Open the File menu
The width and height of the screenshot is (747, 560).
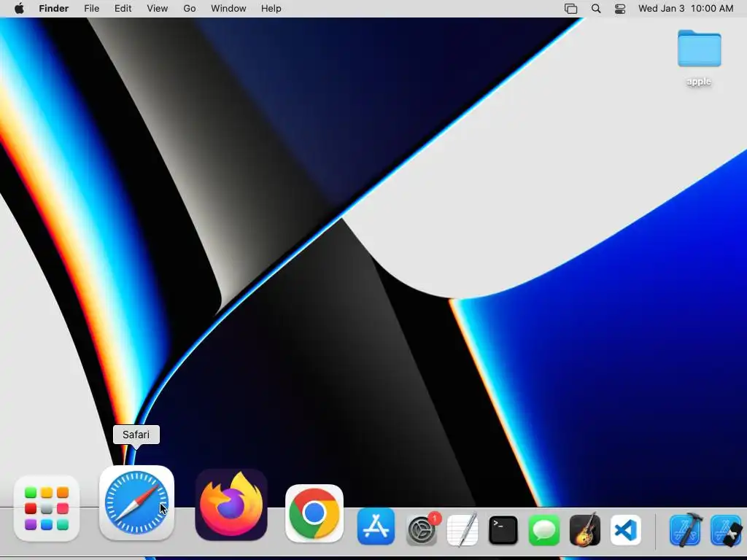tap(91, 9)
